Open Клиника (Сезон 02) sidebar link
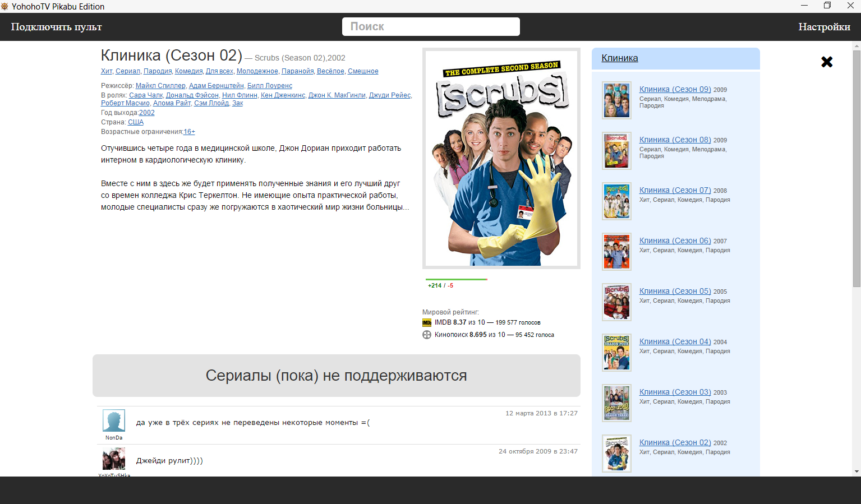861x504 pixels. (675, 442)
